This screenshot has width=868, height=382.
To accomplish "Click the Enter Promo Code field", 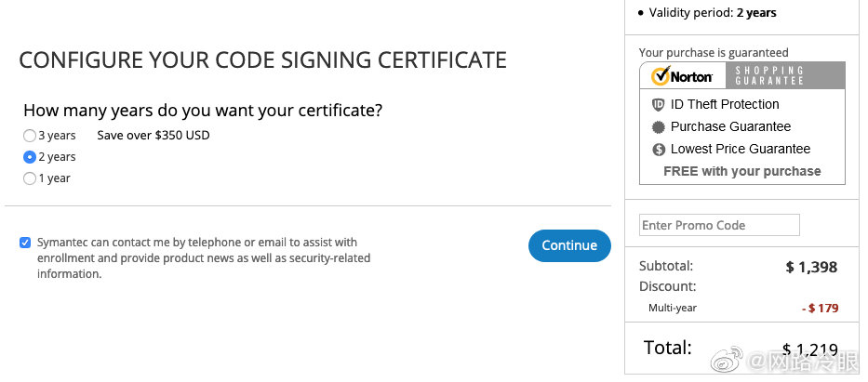I will point(719,225).
